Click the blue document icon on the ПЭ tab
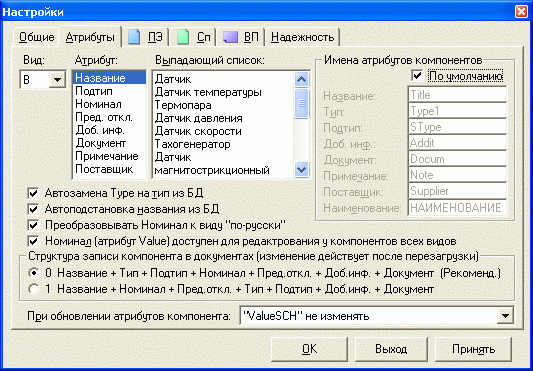 point(134,37)
